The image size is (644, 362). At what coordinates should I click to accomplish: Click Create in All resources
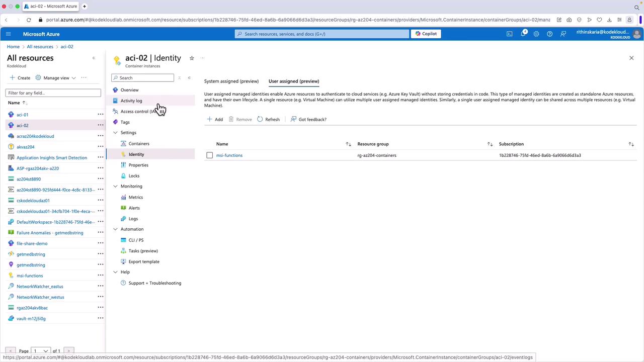[20, 78]
